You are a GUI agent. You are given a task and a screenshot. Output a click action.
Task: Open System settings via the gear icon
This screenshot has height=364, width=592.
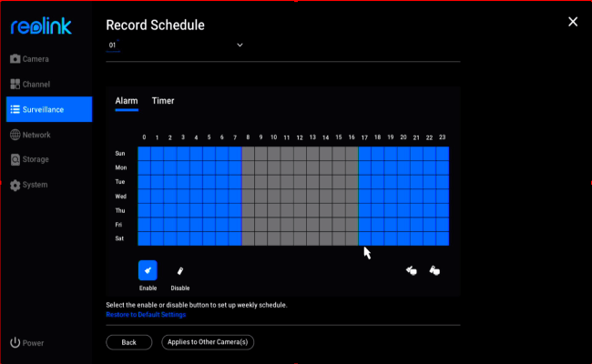point(15,185)
